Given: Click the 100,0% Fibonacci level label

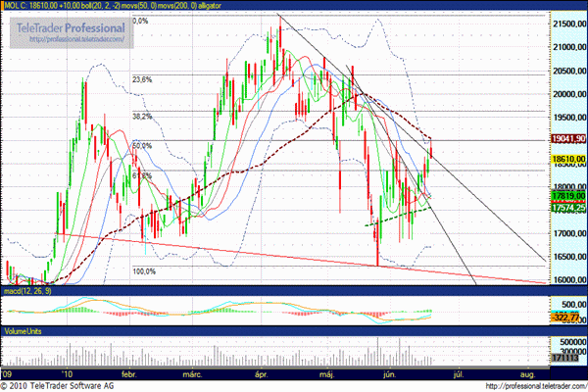Looking at the screenshot, I should click(144, 271).
